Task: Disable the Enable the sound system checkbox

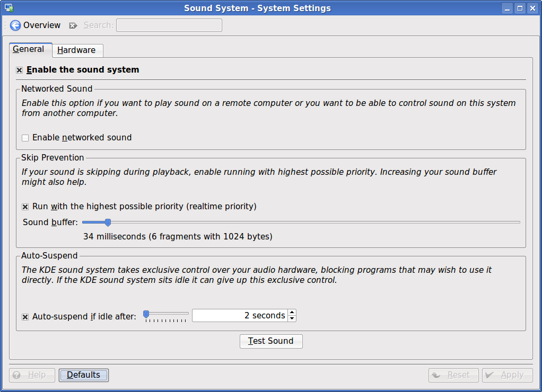Action: [x=20, y=70]
